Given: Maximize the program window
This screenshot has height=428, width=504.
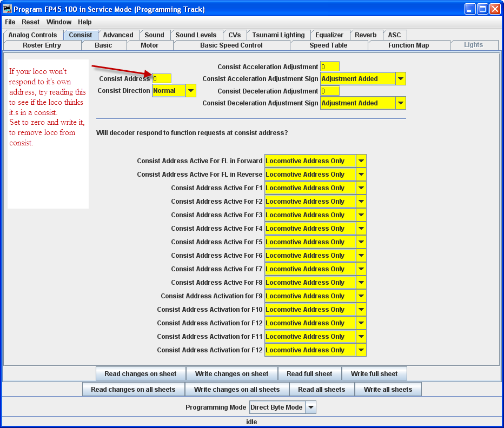Looking at the screenshot, I should pos(482,9).
